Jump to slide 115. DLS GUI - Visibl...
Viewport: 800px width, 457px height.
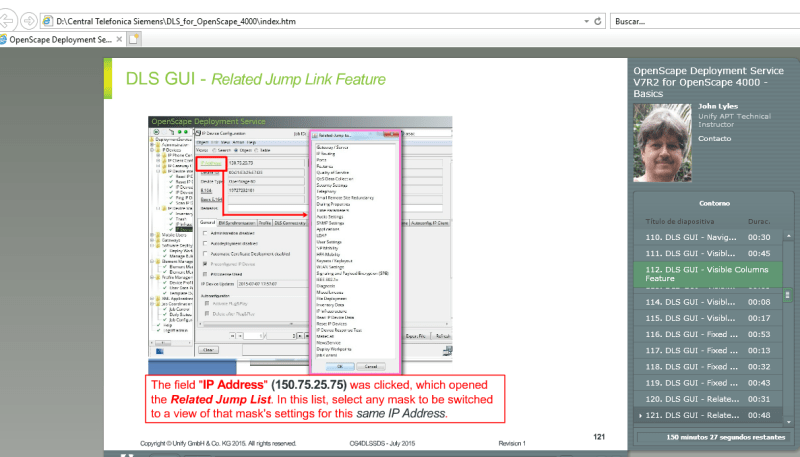708,318
